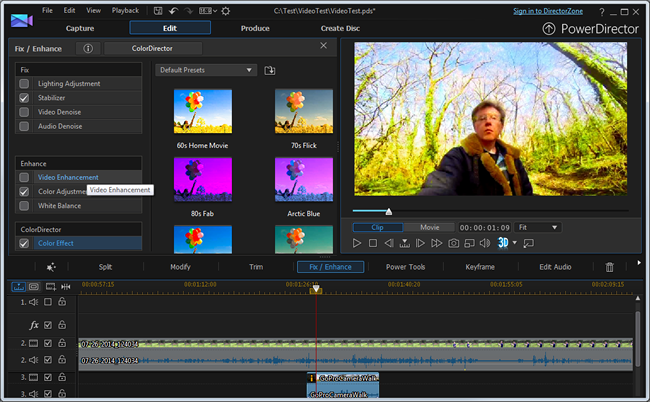Click the preview seek slider handle
The height and width of the screenshot is (402, 650).
point(388,212)
